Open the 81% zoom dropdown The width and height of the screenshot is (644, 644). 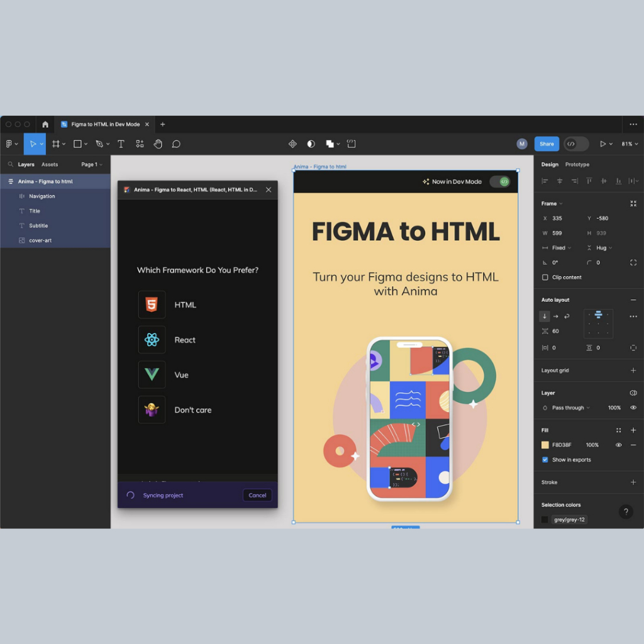click(x=630, y=144)
